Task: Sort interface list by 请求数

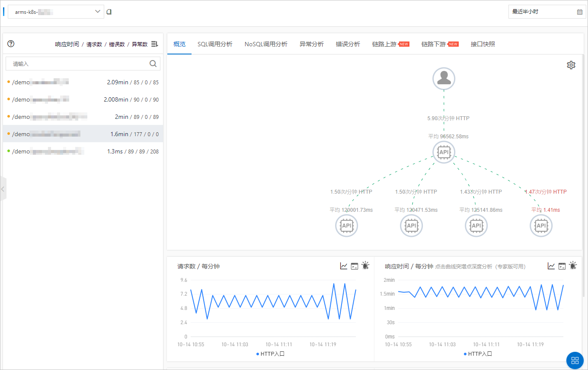Action: point(94,44)
